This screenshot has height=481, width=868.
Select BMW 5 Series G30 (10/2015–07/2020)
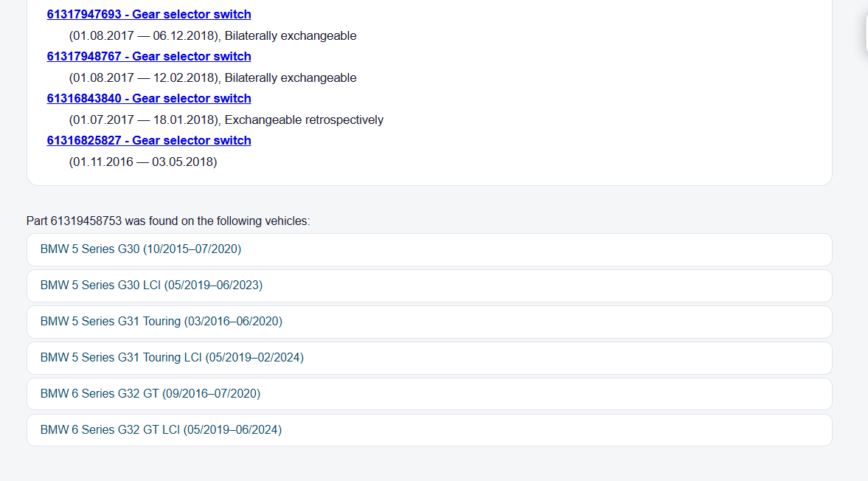(429, 249)
